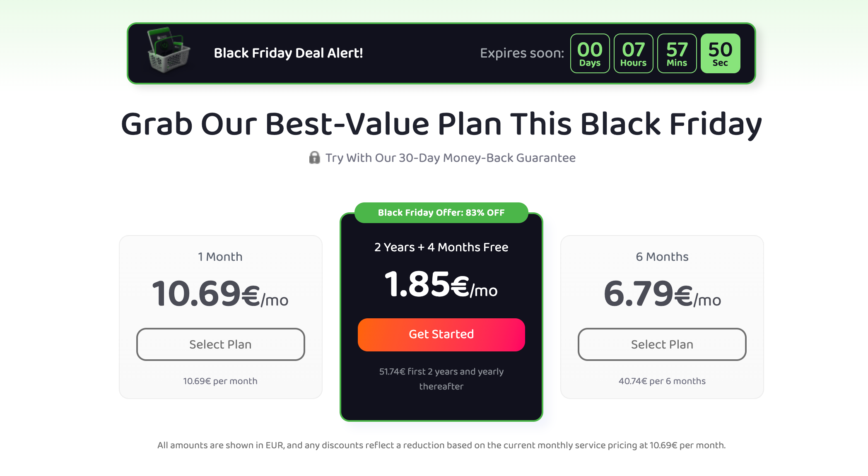Click the EUR pricing disclaimer text

[x=441, y=445]
